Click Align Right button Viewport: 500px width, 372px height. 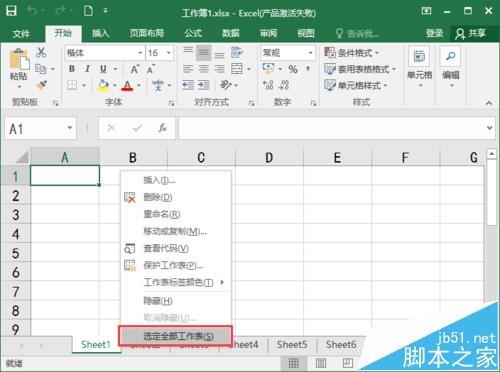219,69
